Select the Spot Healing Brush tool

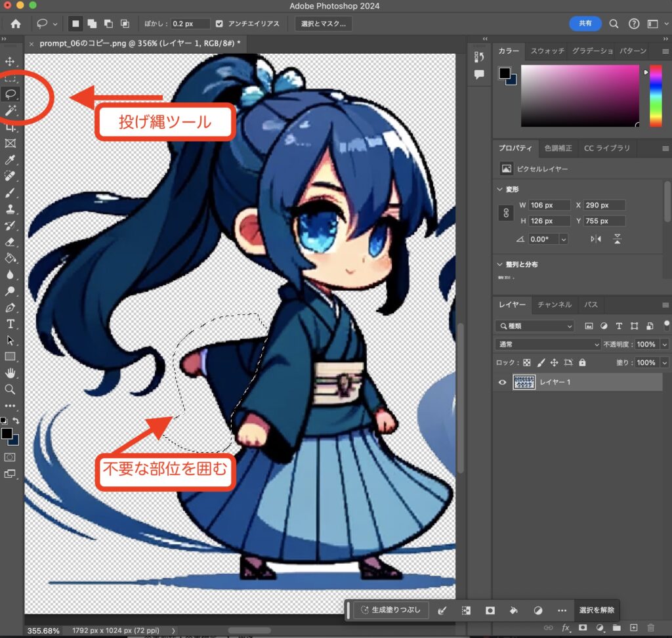pyautogui.click(x=10, y=176)
